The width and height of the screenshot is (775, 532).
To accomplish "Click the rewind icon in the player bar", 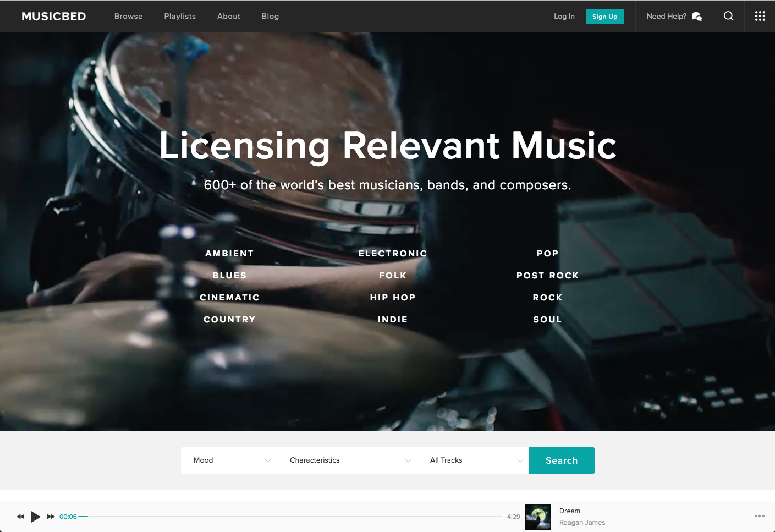I will coord(20,517).
